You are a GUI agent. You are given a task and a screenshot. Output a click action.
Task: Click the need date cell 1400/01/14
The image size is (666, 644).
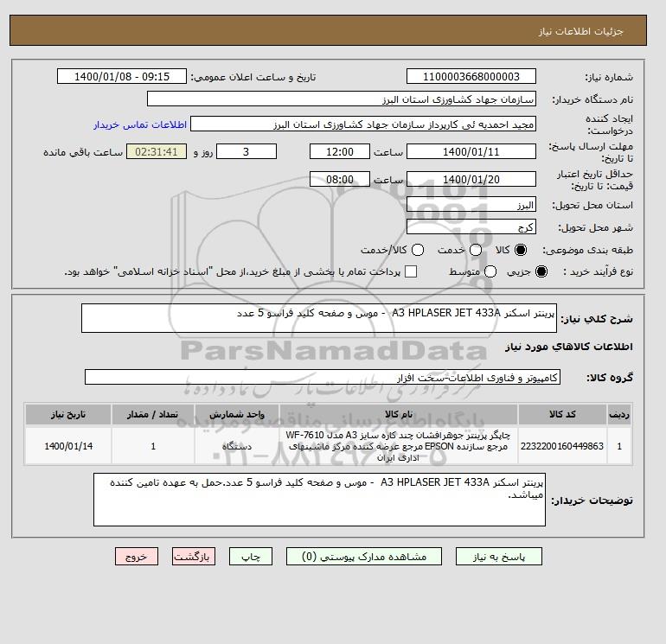(x=68, y=446)
